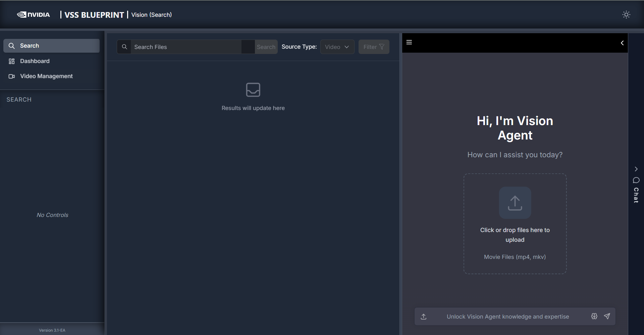Open the Filter button options
Viewport: 644px width, 335px height.
tap(373, 47)
